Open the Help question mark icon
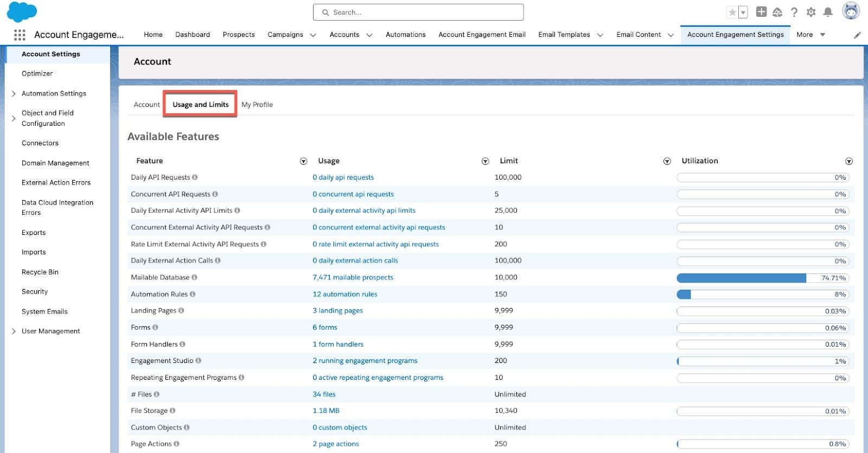This screenshot has width=868, height=453. click(794, 12)
